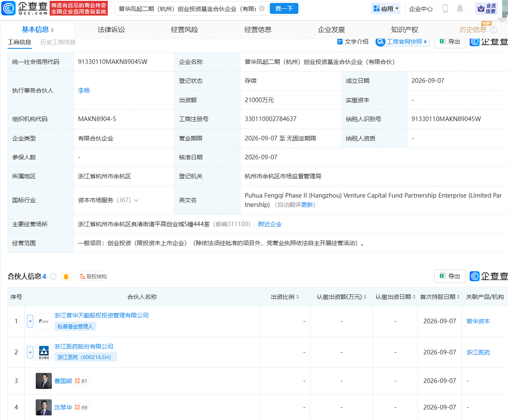Open 李杨 executive partner link
The image size is (508, 420).
(x=84, y=90)
